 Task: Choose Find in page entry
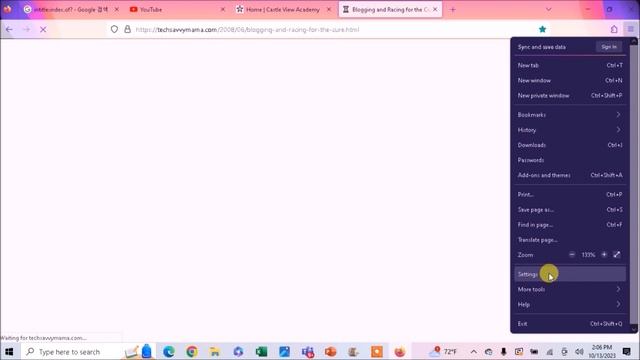(x=570, y=225)
